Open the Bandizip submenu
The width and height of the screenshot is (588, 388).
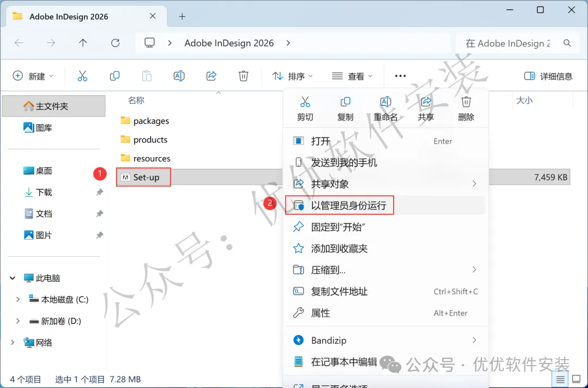tap(385, 341)
